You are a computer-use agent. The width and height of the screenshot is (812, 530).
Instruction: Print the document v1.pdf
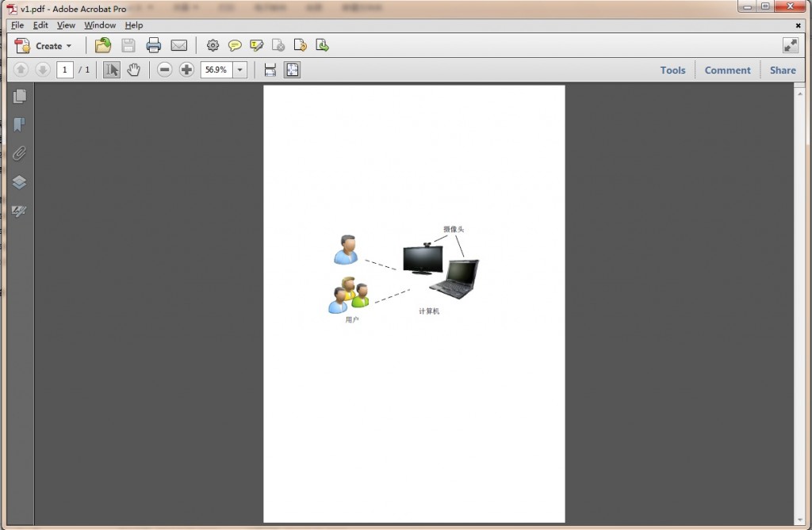click(153, 45)
